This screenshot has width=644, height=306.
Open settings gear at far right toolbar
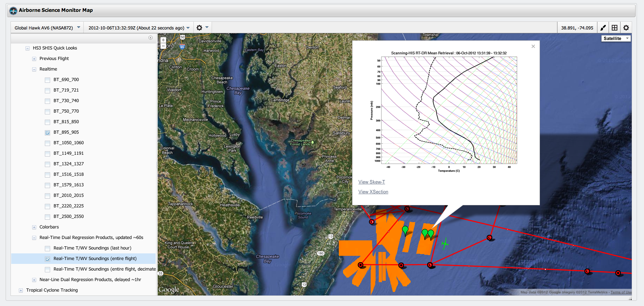pyautogui.click(x=626, y=28)
